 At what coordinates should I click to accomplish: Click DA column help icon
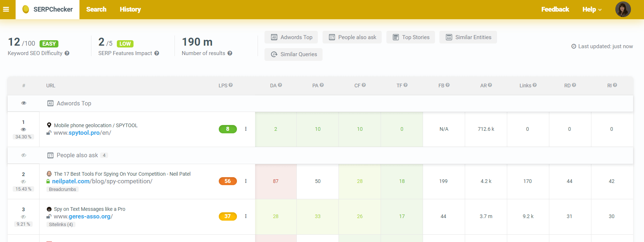[x=280, y=85]
